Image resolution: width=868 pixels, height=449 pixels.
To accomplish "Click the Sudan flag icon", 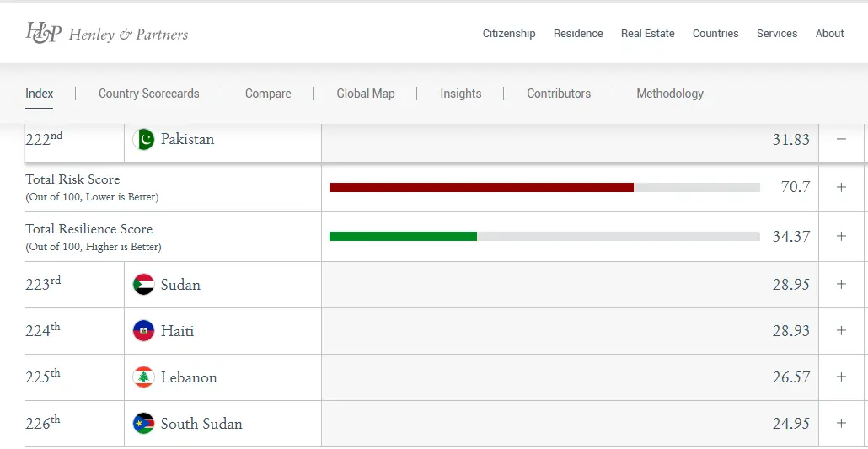I will coord(143,285).
